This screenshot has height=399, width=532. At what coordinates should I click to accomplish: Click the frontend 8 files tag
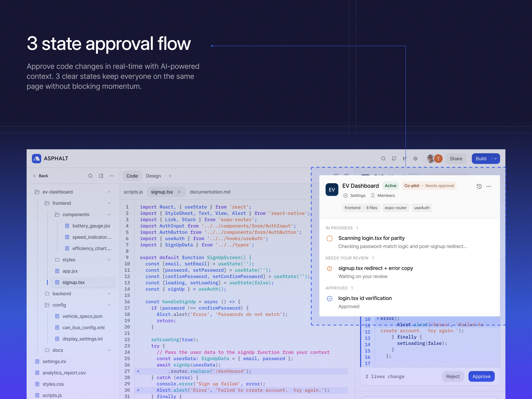pyautogui.click(x=361, y=208)
